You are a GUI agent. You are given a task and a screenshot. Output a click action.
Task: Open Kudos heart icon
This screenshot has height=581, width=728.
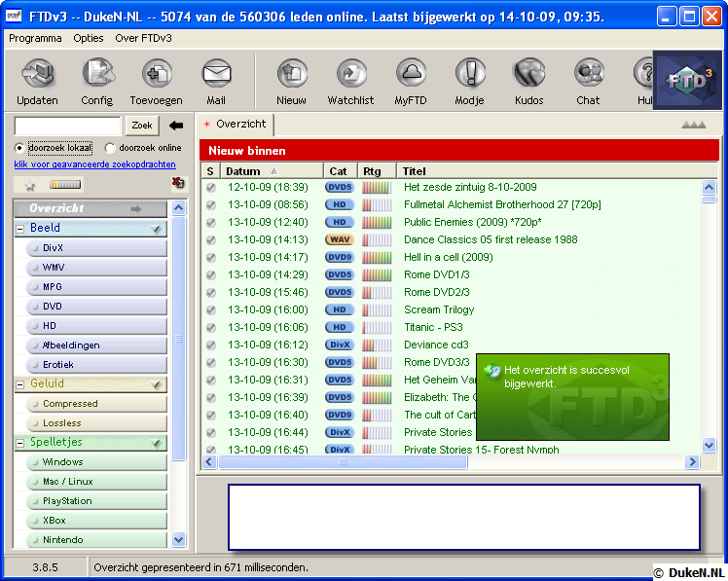click(x=529, y=74)
